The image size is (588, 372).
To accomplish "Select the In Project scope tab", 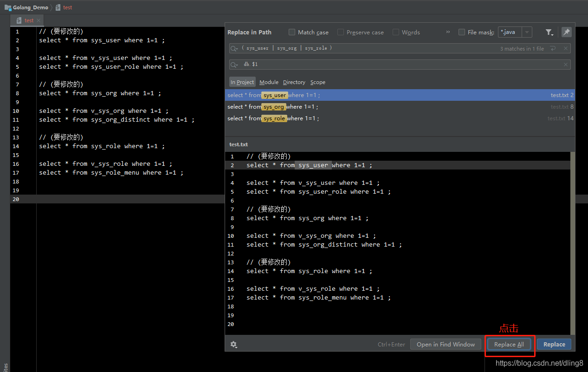I will coord(242,82).
